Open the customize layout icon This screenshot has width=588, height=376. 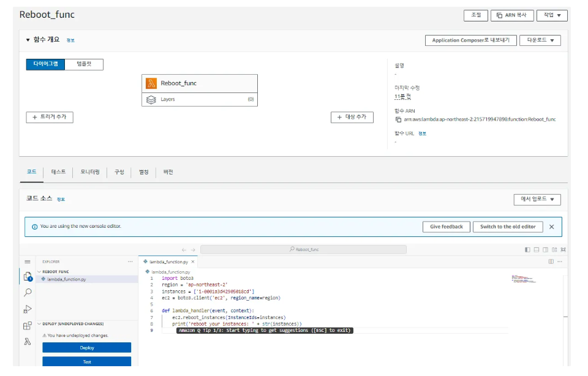coord(554,250)
